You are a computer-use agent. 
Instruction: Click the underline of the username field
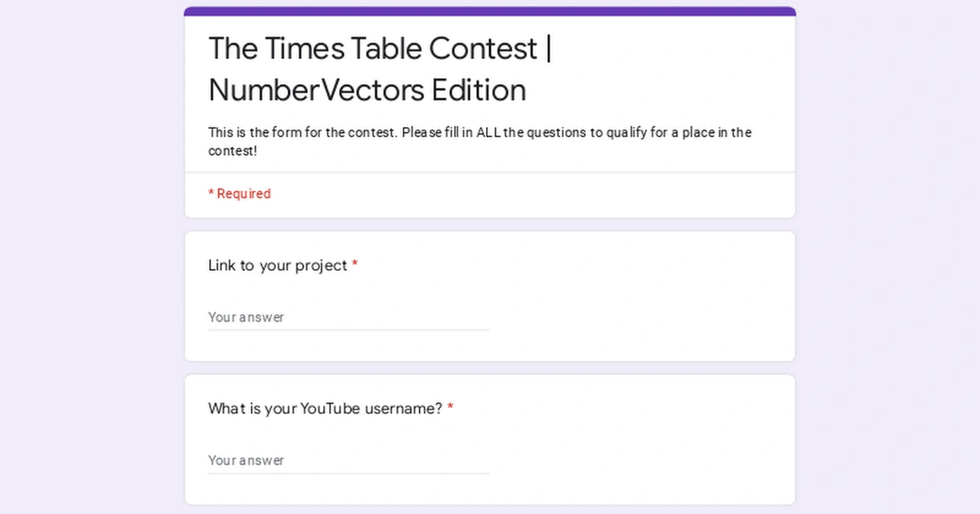349,472
